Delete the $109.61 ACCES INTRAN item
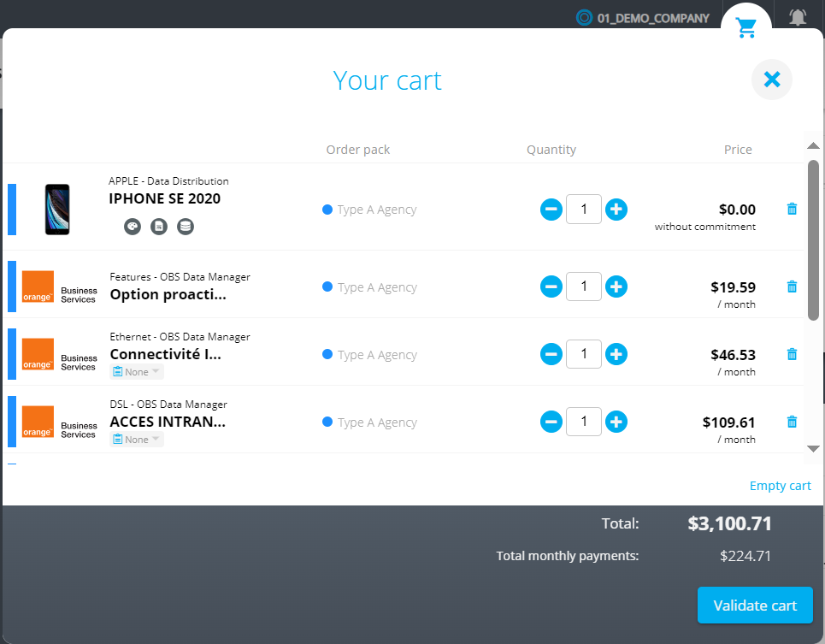This screenshot has width=825, height=644. point(792,422)
